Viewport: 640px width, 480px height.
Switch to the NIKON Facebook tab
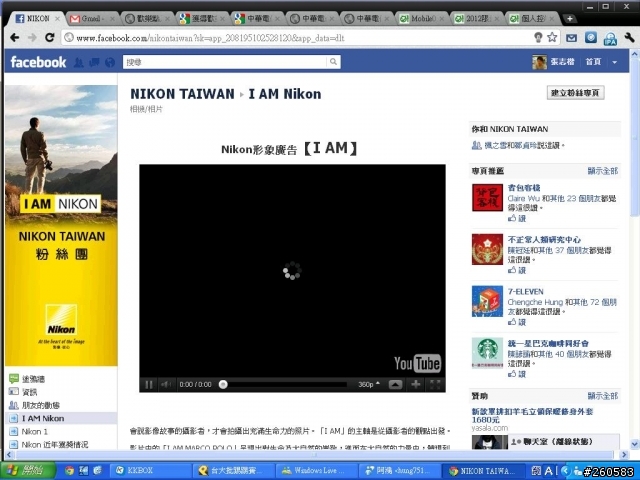coord(37,18)
